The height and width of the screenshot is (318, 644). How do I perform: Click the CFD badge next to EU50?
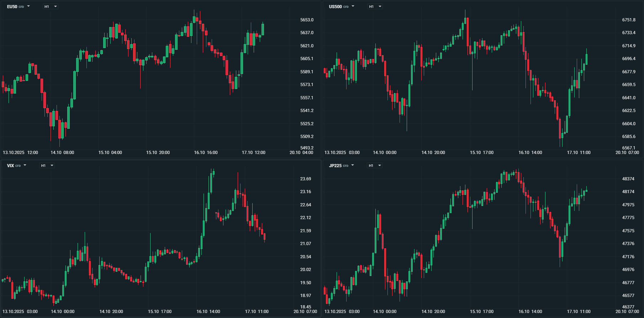tap(21, 7)
